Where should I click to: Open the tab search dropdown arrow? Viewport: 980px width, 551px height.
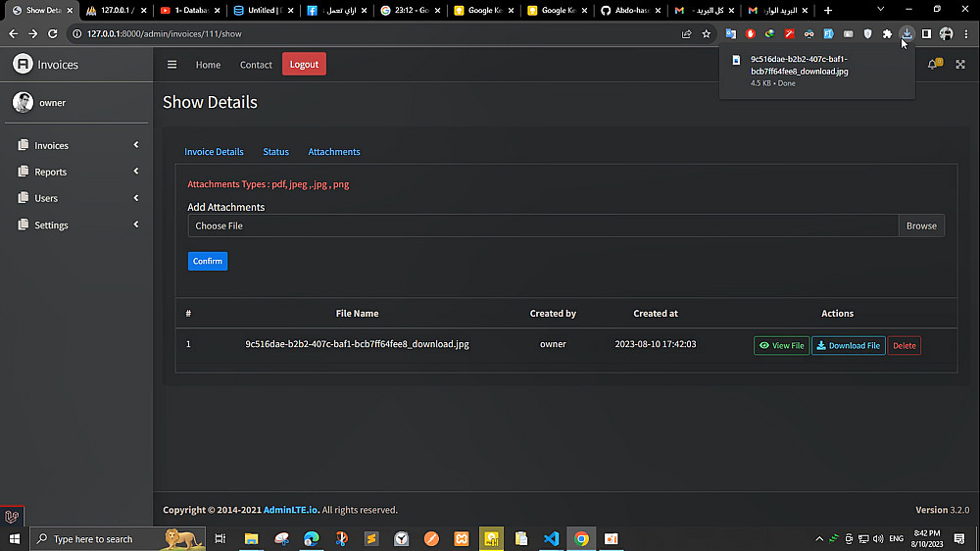point(880,10)
